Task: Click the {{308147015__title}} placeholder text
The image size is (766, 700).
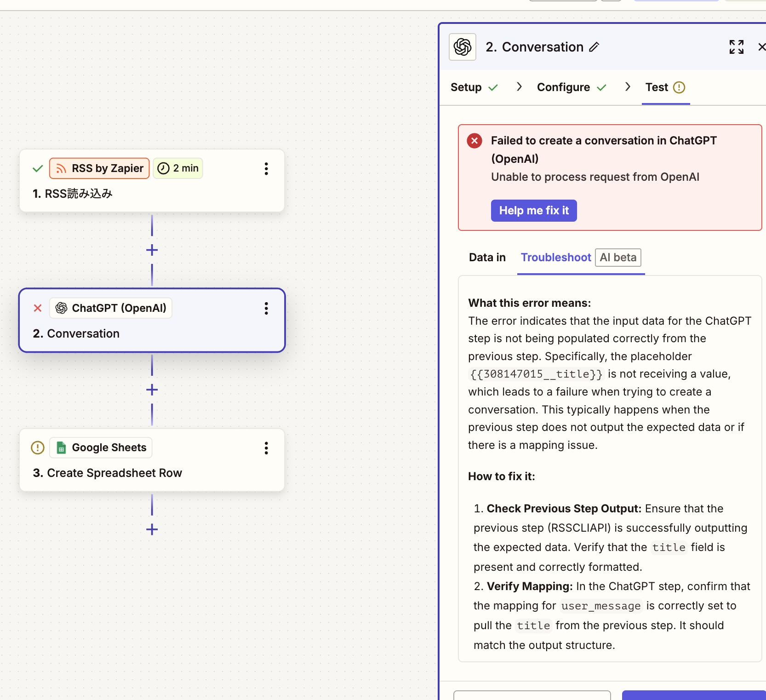Action: (536, 374)
